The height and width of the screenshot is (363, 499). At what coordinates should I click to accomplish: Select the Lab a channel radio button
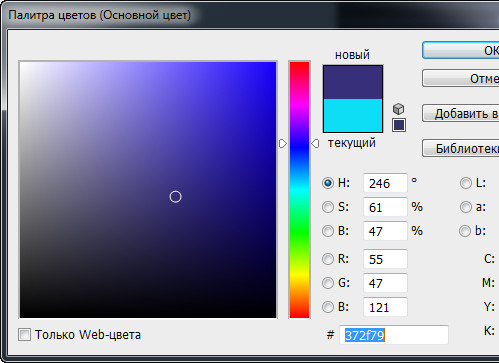(x=466, y=207)
